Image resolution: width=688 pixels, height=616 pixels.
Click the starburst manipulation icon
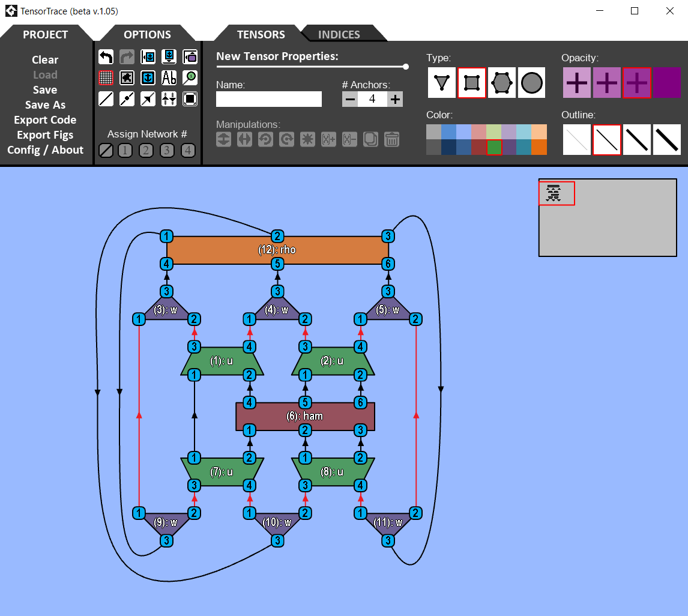[307, 139]
